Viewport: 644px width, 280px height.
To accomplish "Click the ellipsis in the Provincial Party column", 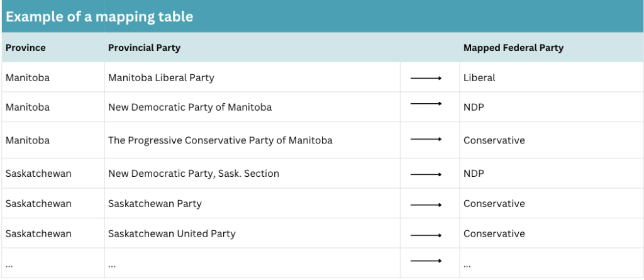I will coord(113,265).
